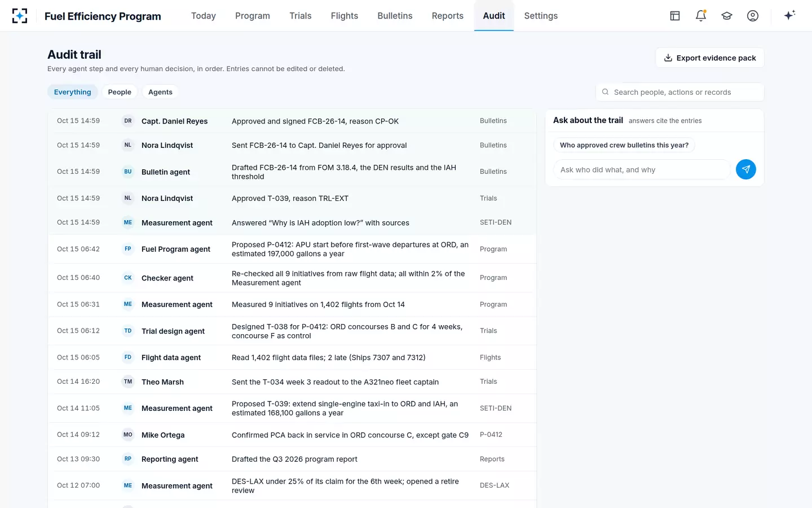Filter audit trail to Agents
This screenshot has width=812, height=508.
point(160,92)
